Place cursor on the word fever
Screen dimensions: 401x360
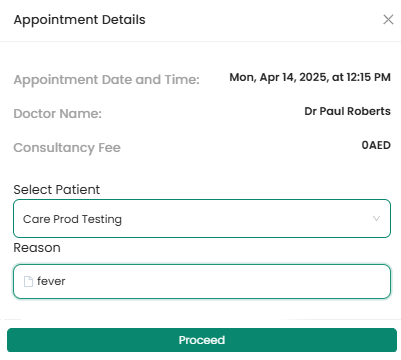click(51, 281)
